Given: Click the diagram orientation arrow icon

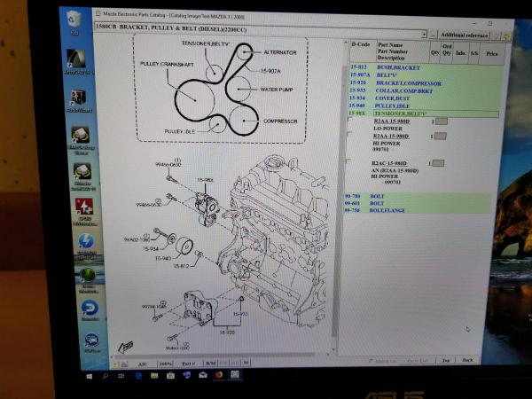Looking at the screenshot, I should tap(125, 348).
